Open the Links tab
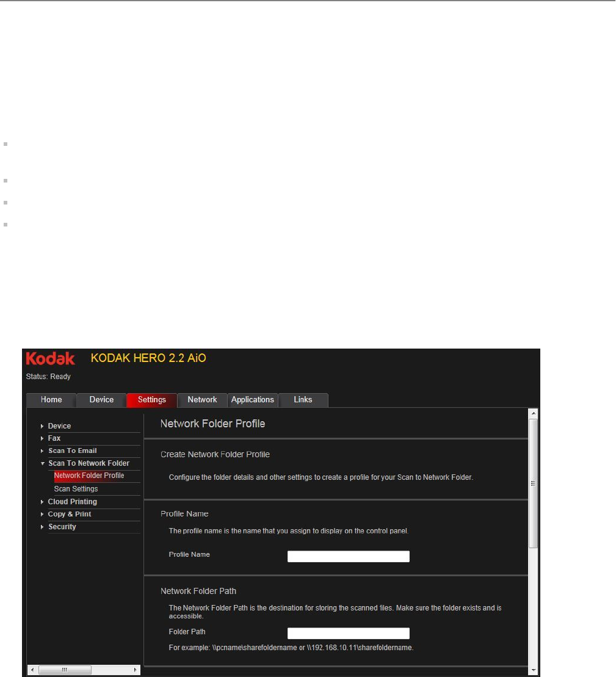The height and width of the screenshot is (677, 616). coord(303,400)
